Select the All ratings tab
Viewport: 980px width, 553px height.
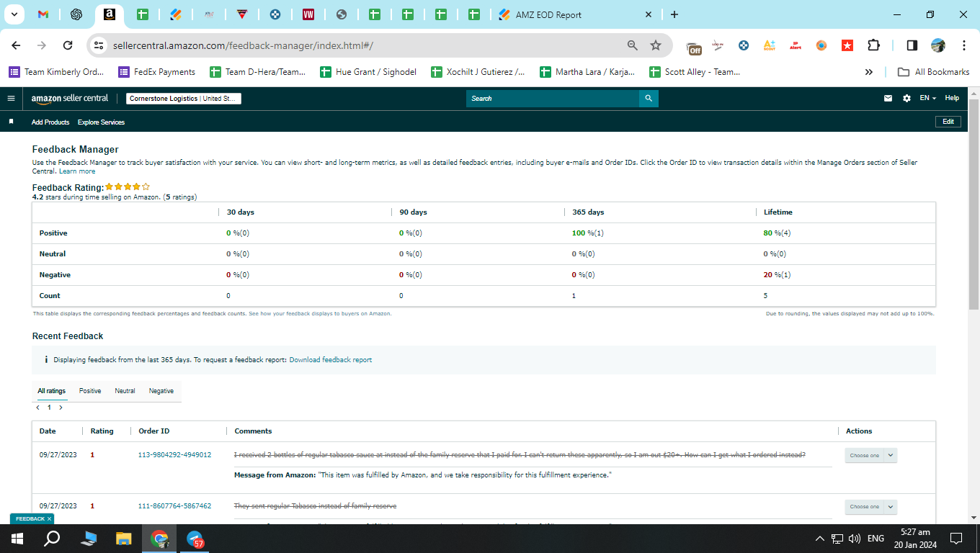52,391
